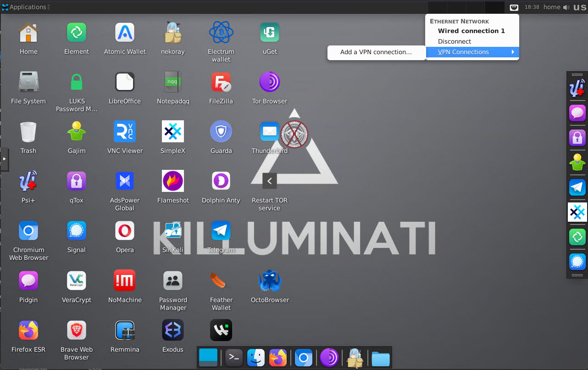Open Terminal from the bottom dock

tap(234, 358)
